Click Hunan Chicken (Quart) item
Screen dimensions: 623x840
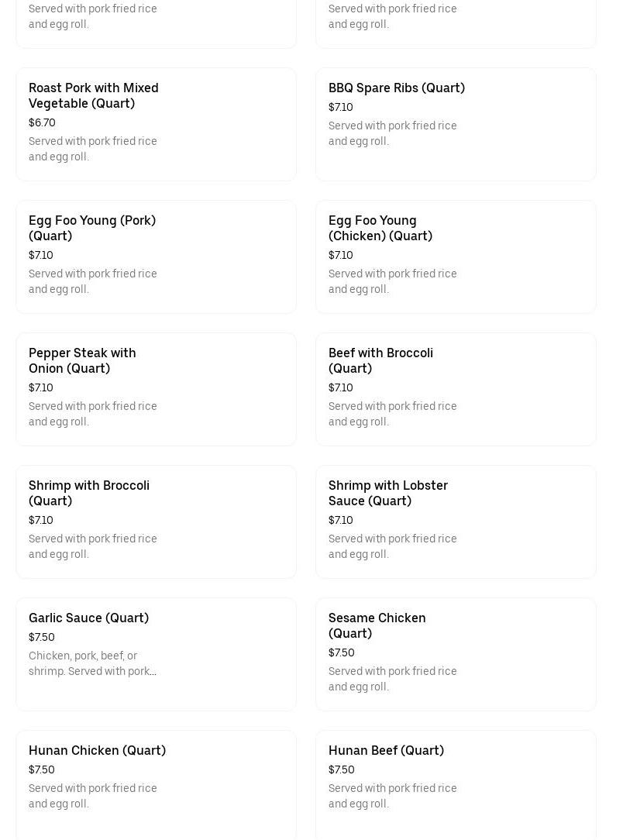coord(97,750)
